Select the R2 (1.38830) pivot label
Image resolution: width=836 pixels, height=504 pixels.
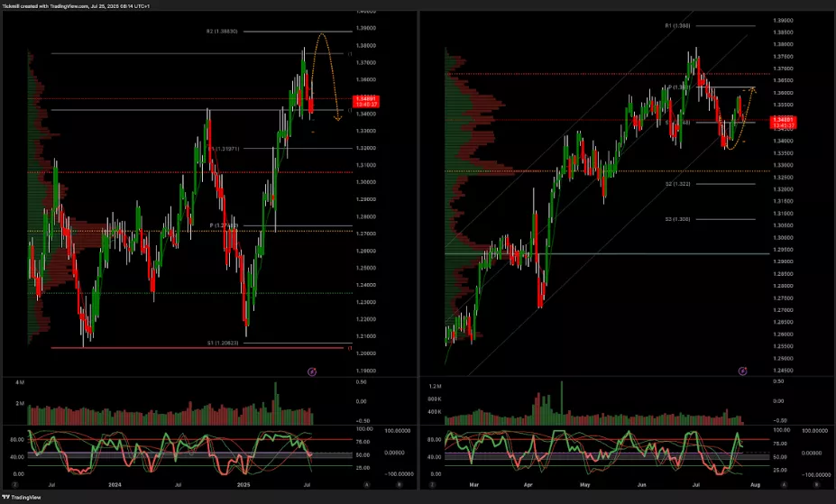(x=221, y=32)
